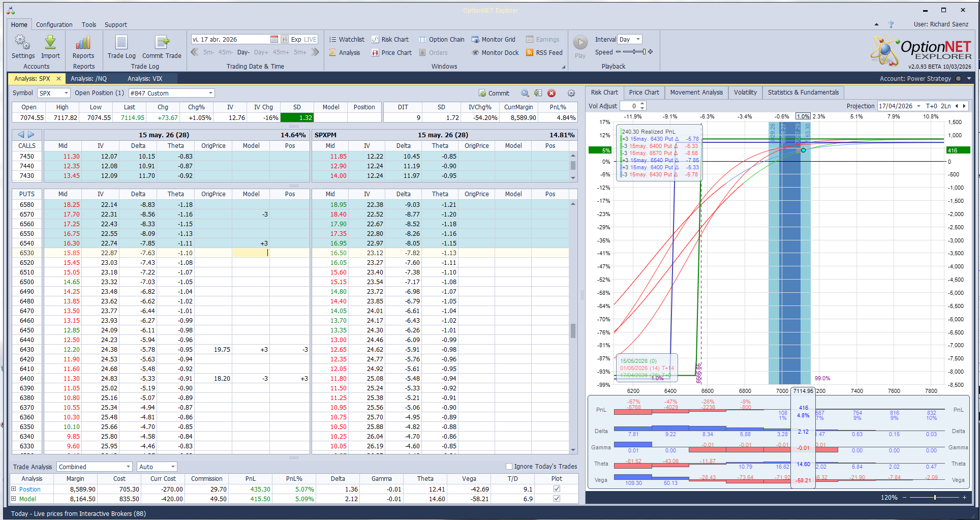The image size is (980, 520).
Task: Click the green grid icon beside the magnifier
Action: (x=538, y=93)
